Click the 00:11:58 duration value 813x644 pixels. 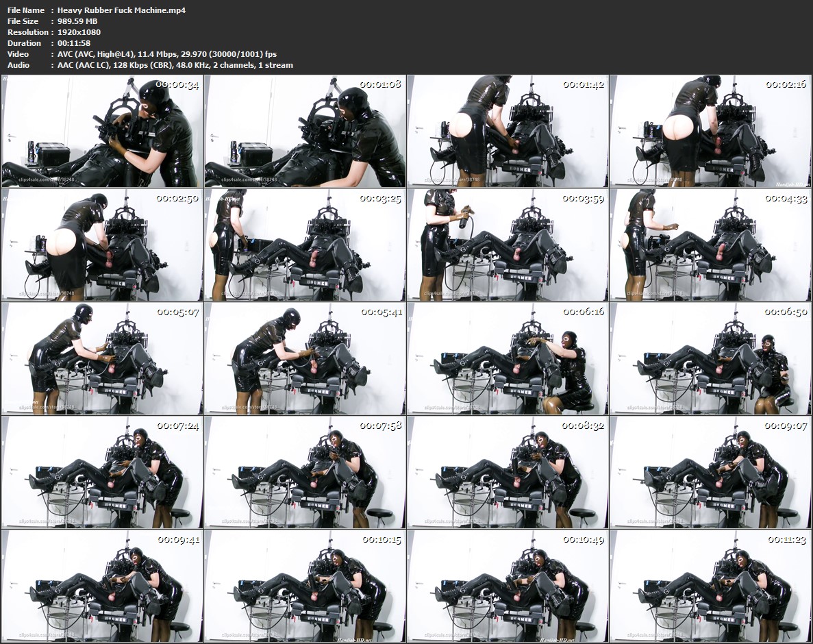pyautogui.click(x=74, y=43)
